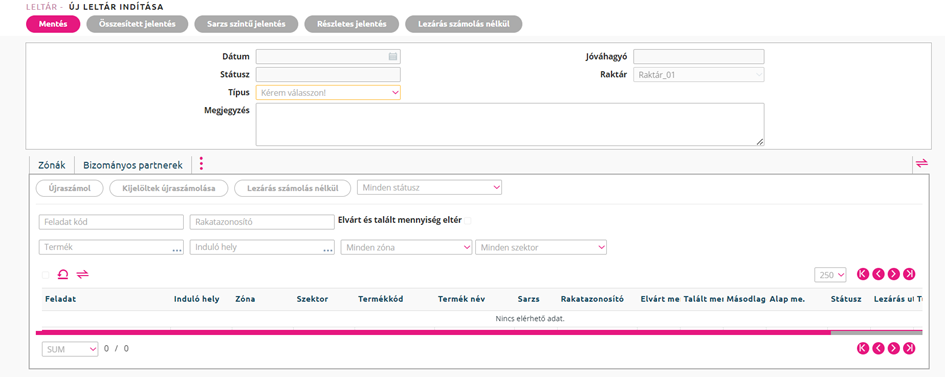Click swap arrows icon beside refresh icon
The image size is (945, 377).
coord(83,275)
